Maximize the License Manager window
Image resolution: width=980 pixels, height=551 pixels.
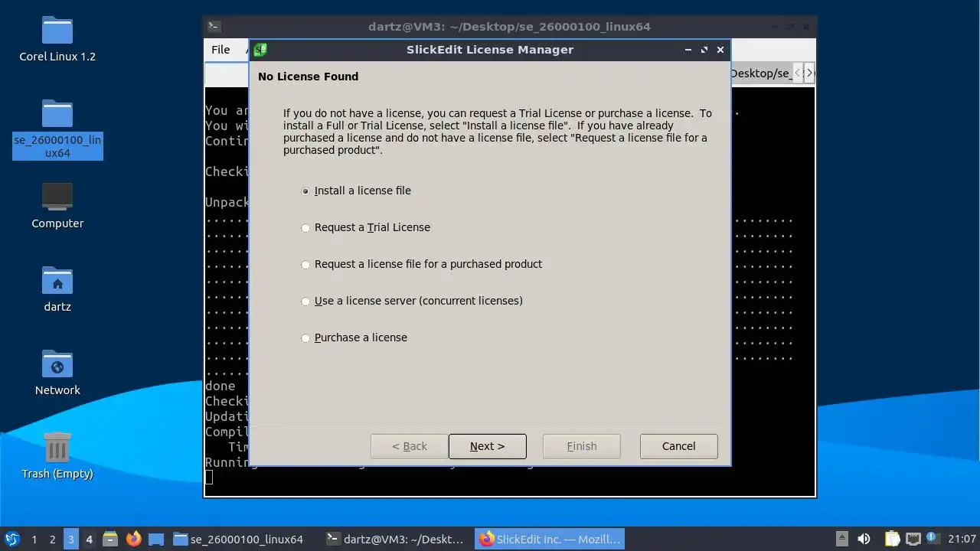[704, 50]
